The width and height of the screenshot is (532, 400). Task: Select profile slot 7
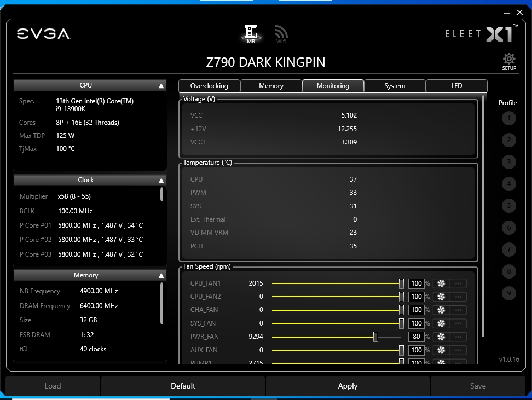click(x=508, y=250)
